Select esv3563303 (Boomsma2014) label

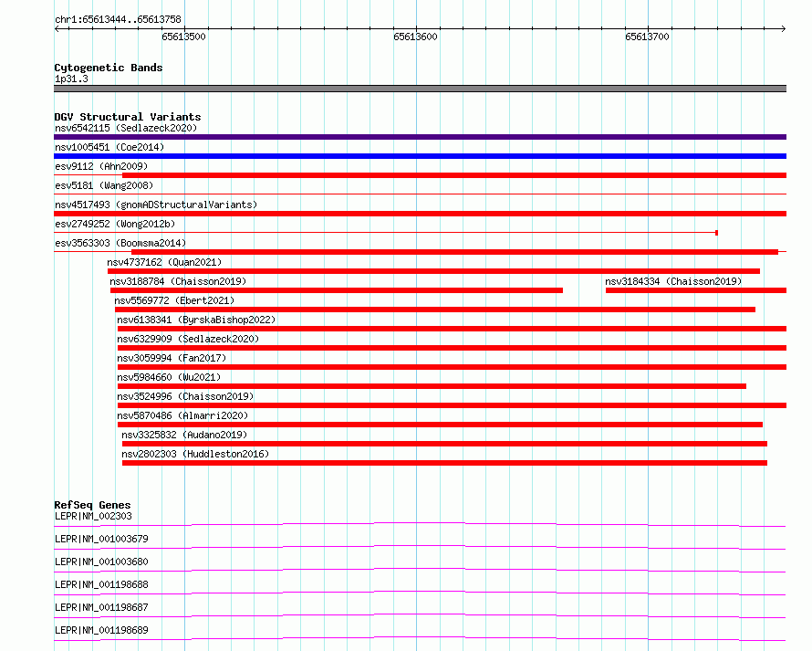click(120, 243)
